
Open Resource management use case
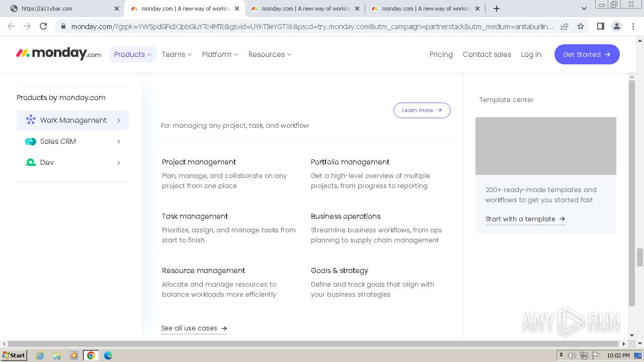[x=203, y=270]
